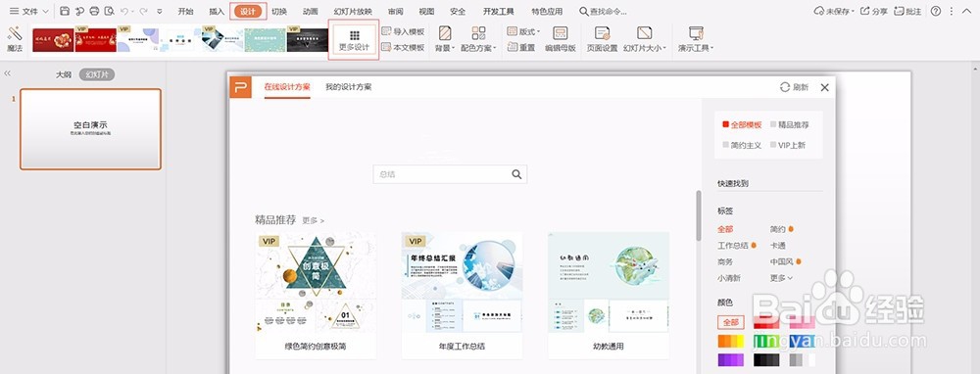The image size is (980, 374).
Task: Open the help question-mark icon
Action: tap(936, 11)
